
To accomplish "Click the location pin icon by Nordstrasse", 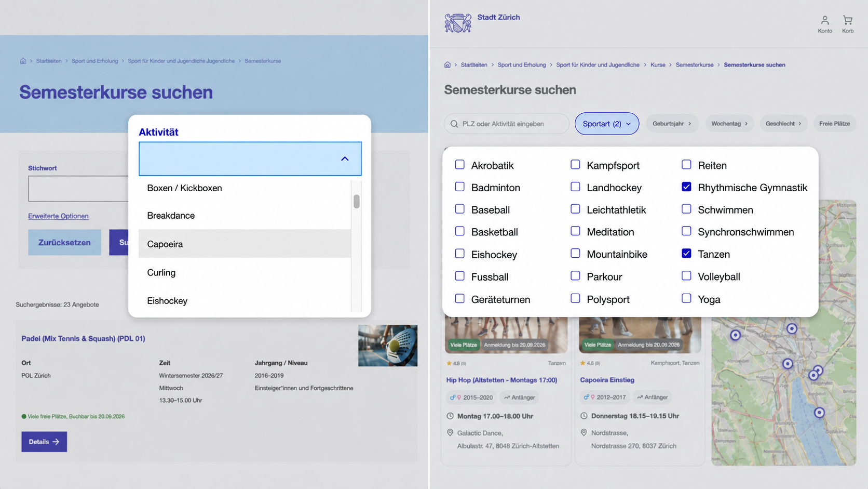I will pyautogui.click(x=584, y=432).
